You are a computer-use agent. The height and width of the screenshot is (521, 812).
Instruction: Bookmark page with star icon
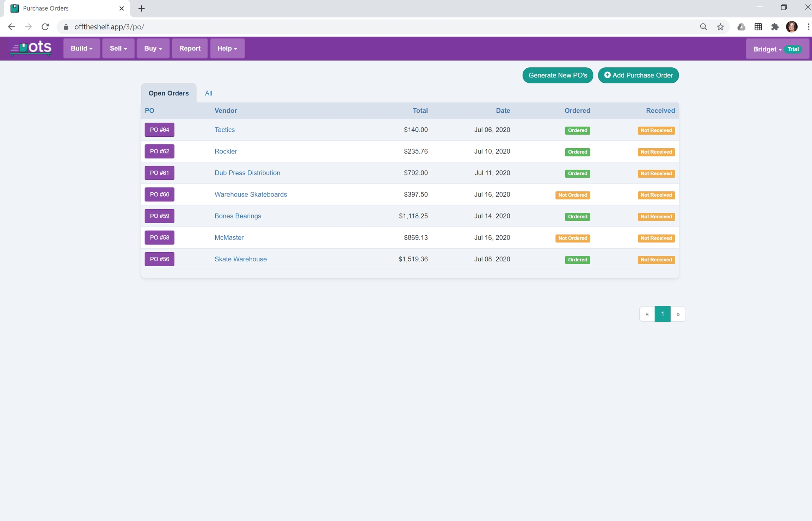(x=720, y=27)
